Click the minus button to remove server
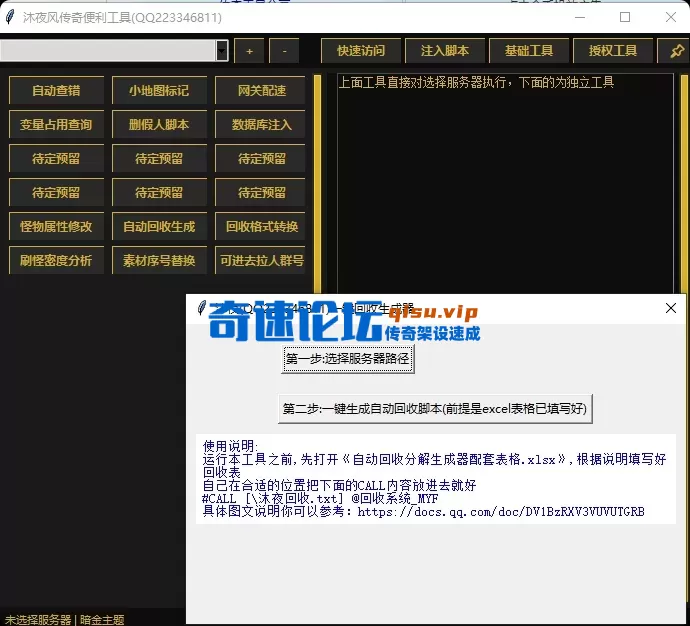The image size is (690, 626). [x=284, y=51]
